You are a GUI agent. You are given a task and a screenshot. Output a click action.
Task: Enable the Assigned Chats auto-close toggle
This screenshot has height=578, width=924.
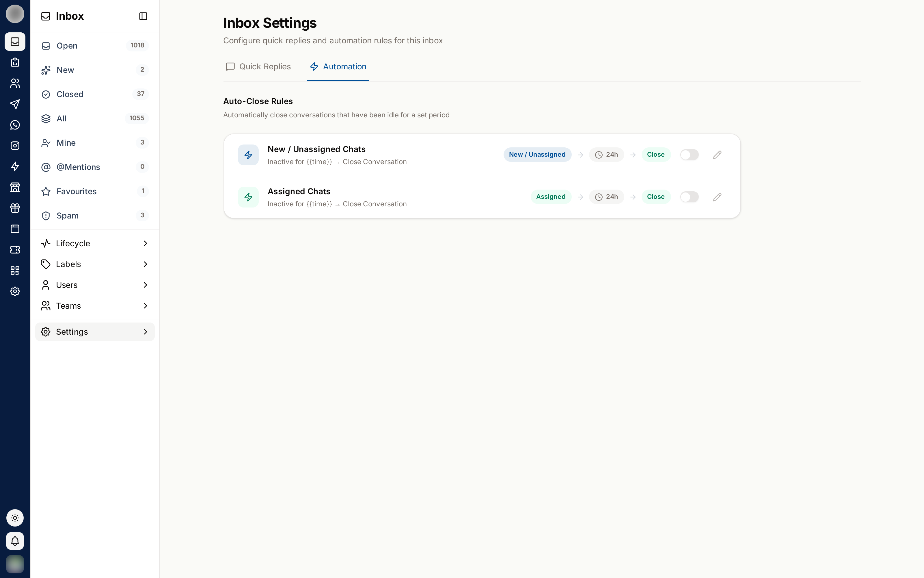tap(689, 197)
